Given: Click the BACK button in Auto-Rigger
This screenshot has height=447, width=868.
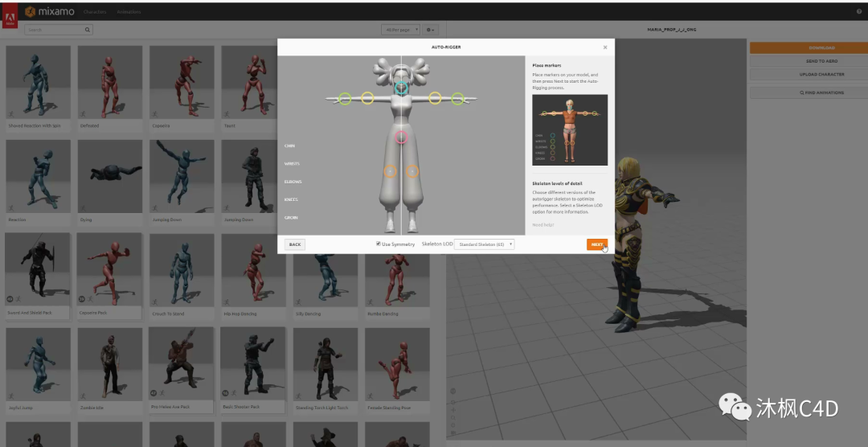Looking at the screenshot, I should tap(295, 244).
